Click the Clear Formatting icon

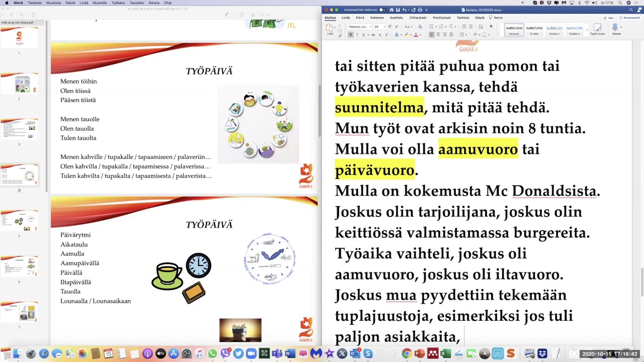click(x=420, y=27)
